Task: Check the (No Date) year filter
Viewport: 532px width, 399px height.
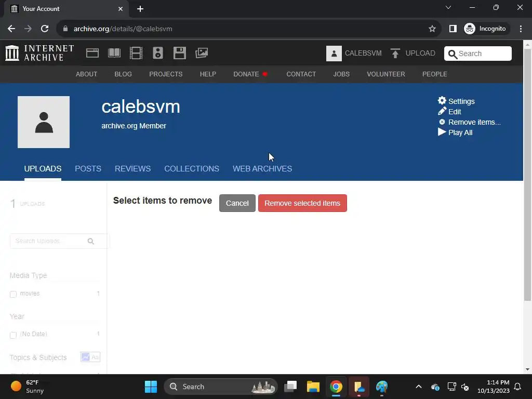Action: 13,335
